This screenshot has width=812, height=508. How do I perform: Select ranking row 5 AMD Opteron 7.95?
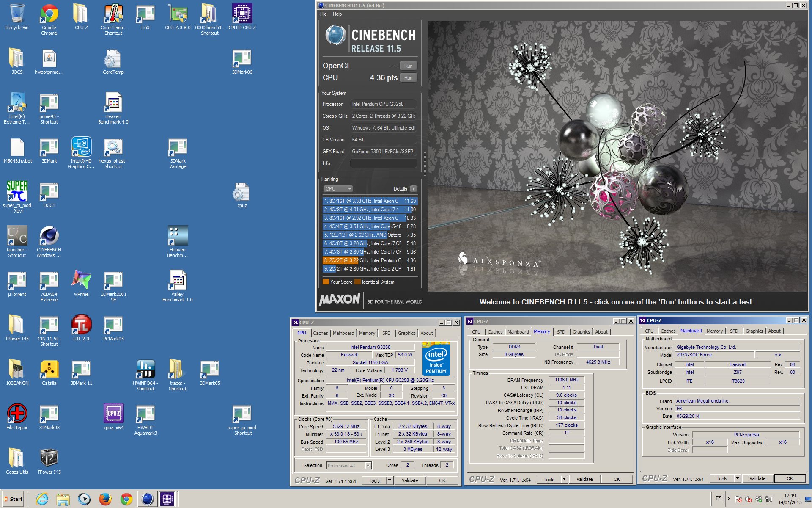point(370,235)
